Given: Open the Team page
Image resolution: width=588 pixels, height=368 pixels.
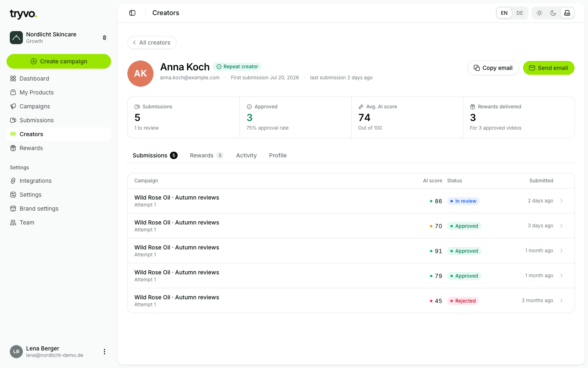Looking at the screenshot, I should coord(59,222).
